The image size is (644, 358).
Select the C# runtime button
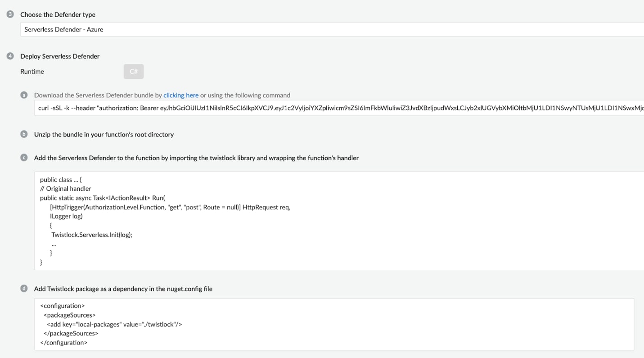pos(134,72)
